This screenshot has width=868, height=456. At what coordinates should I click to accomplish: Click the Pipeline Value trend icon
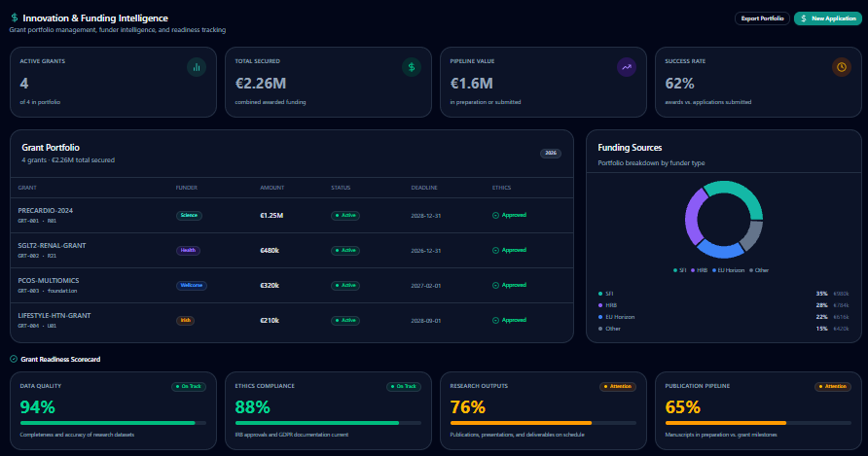pos(626,67)
